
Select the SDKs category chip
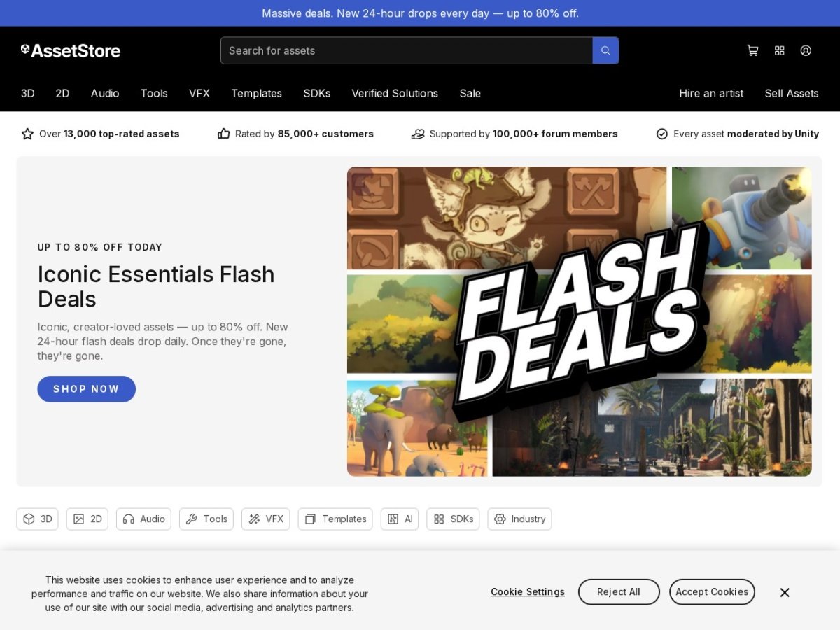click(x=453, y=519)
